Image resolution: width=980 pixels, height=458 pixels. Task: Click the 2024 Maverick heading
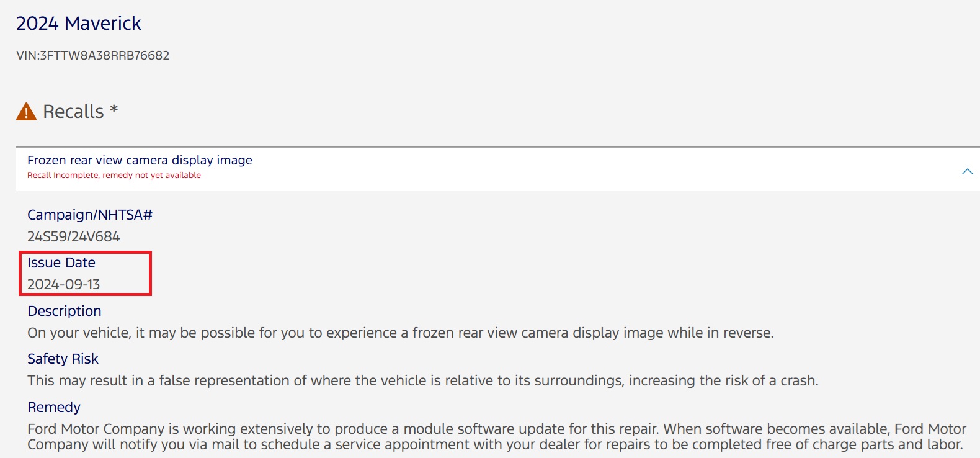[x=79, y=24]
